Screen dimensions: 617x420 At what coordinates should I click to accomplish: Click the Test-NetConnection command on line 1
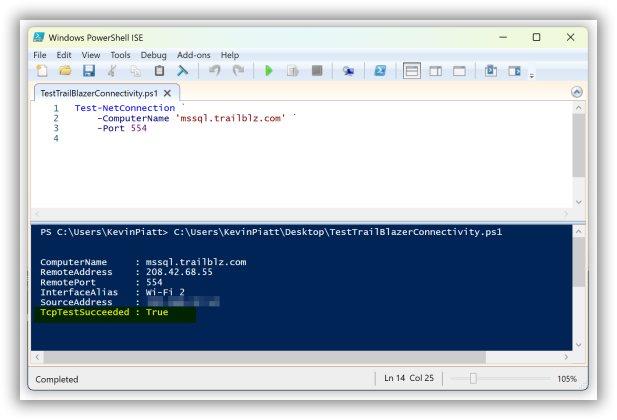pos(125,108)
